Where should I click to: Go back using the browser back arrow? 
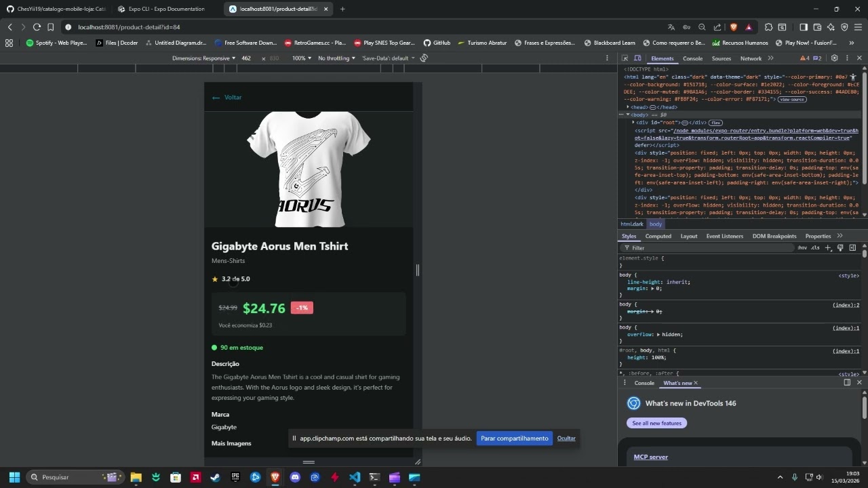pyautogui.click(x=10, y=27)
